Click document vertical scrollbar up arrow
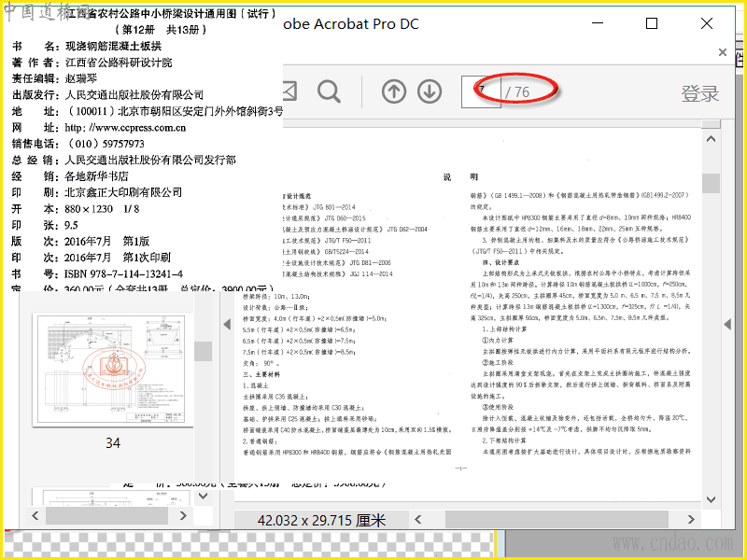Screen dimensions: 747x560 coord(711,139)
